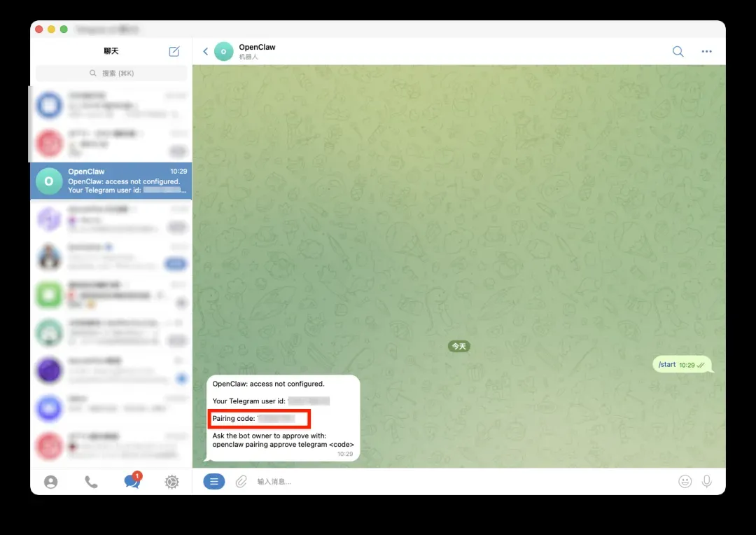Search within the OpenClaw conversation
756x535 pixels.
pos(678,51)
